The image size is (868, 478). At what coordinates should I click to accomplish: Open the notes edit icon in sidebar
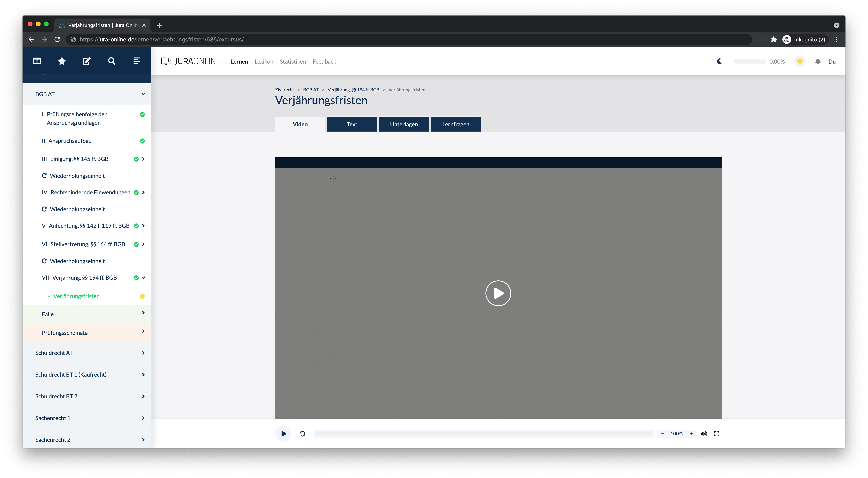click(x=87, y=61)
